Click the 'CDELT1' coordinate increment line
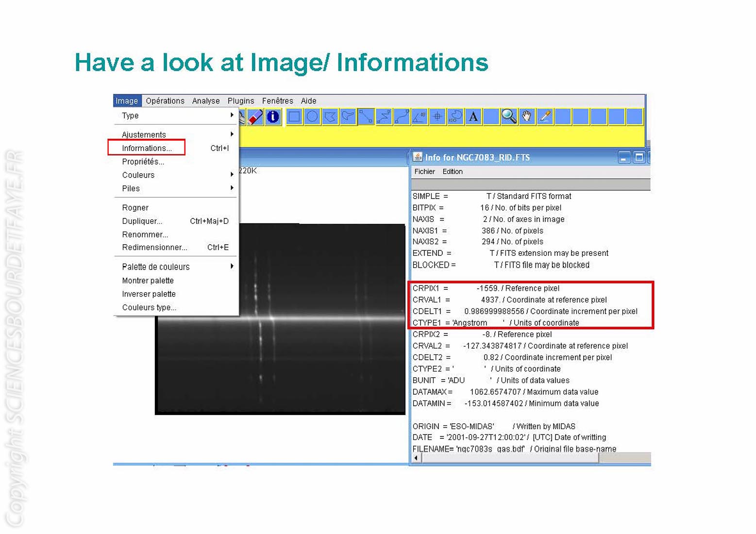Screen dimensions: 756x534 coord(525,311)
